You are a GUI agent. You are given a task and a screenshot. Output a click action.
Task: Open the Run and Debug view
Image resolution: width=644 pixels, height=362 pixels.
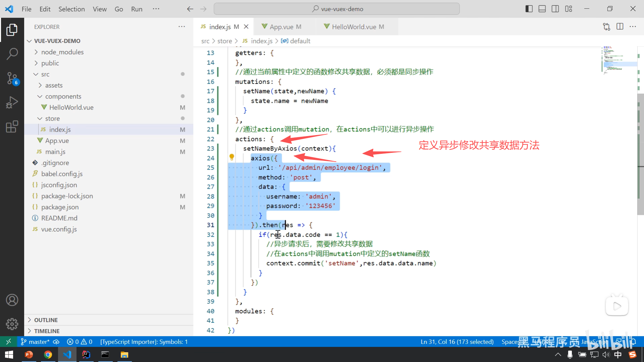pos(12,102)
